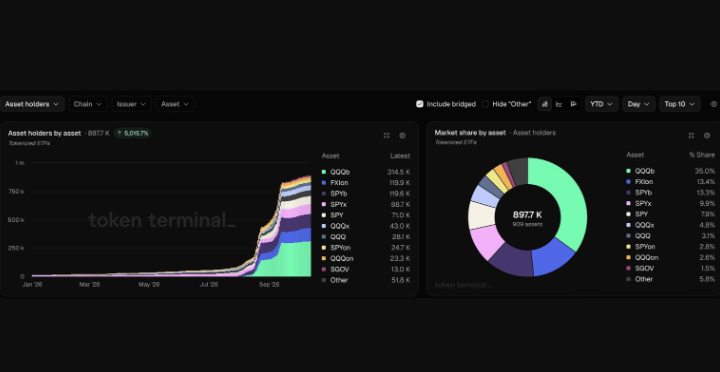Switch to the horizontal bar chart view icon
The height and width of the screenshot is (372, 720).
573,104
